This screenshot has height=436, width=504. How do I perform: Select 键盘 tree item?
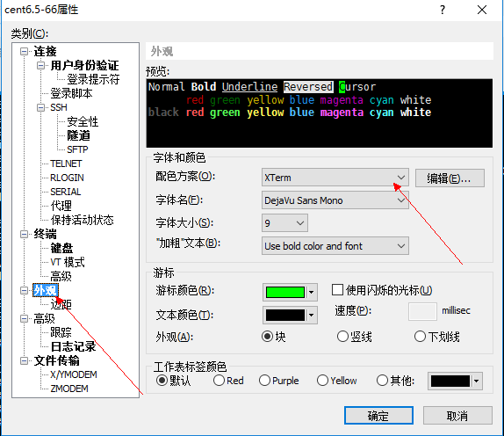(x=61, y=249)
